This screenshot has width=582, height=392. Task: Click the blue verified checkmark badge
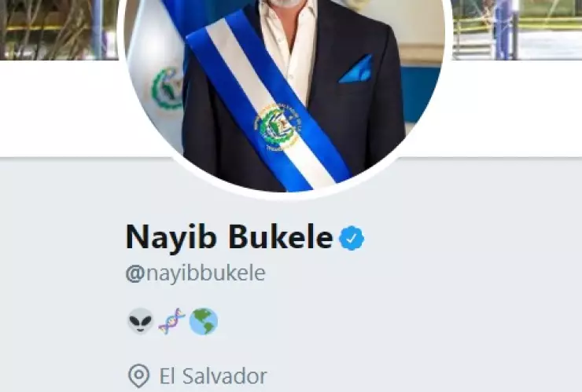[x=352, y=238]
